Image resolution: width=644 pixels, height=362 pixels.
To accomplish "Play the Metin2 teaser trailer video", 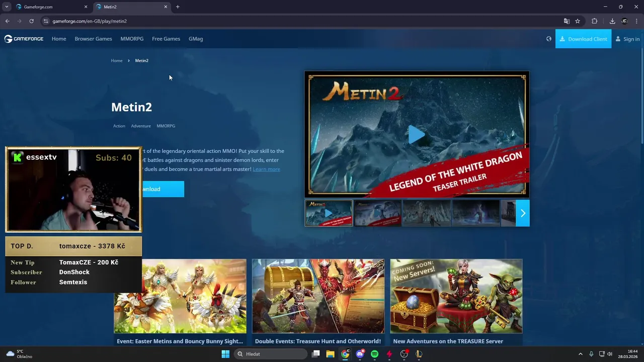I will point(417,134).
